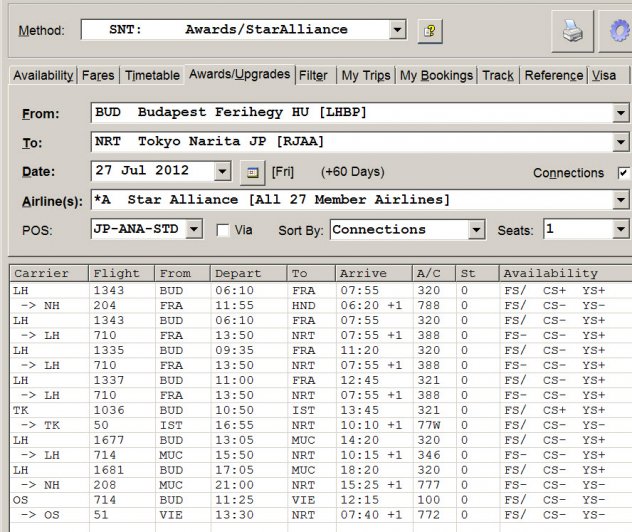Open the To airport dropdown
The image size is (632, 532).
621,142
